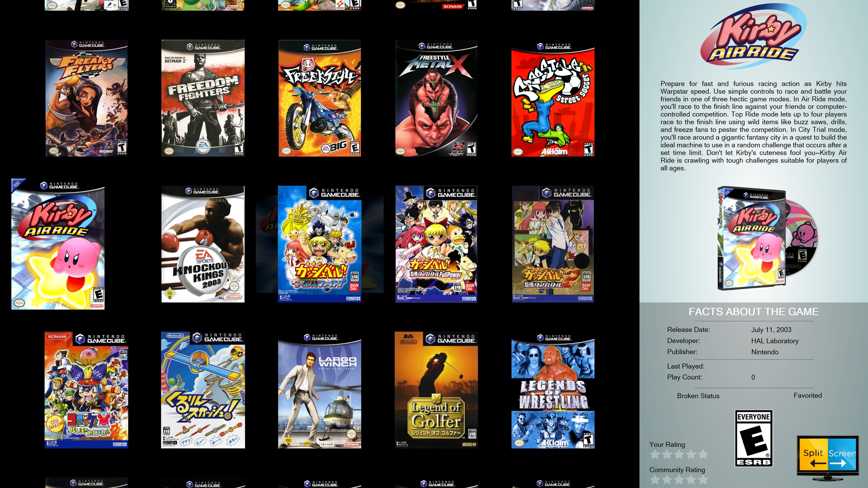Screen dimensions: 868x488
Task: Select the Legends of Wrestling cover
Action: [x=553, y=390]
